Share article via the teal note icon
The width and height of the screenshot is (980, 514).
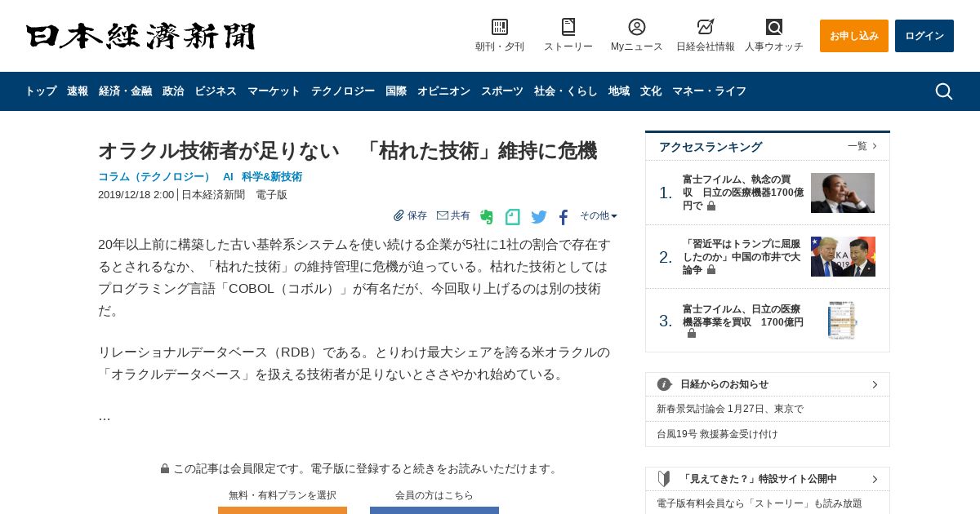[x=513, y=216]
